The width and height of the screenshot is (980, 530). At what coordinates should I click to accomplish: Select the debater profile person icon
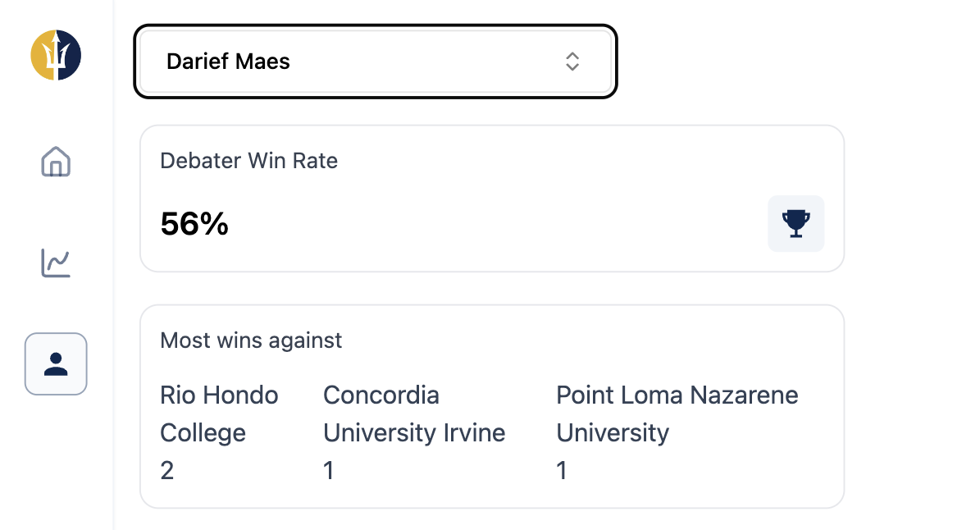point(56,363)
